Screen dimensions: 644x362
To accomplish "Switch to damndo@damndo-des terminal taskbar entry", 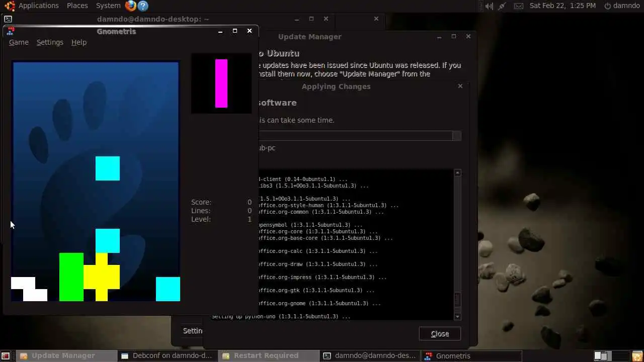I will click(370, 356).
